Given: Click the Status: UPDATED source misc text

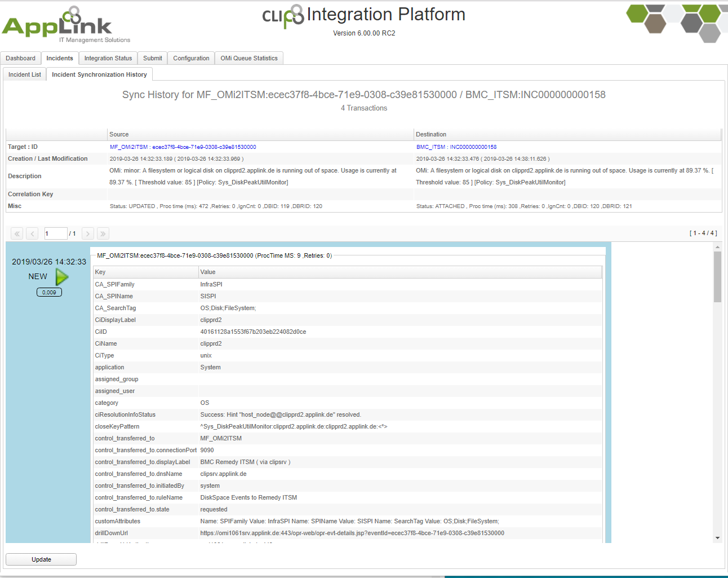Looking at the screenshot, I should [x=216, y=206].
